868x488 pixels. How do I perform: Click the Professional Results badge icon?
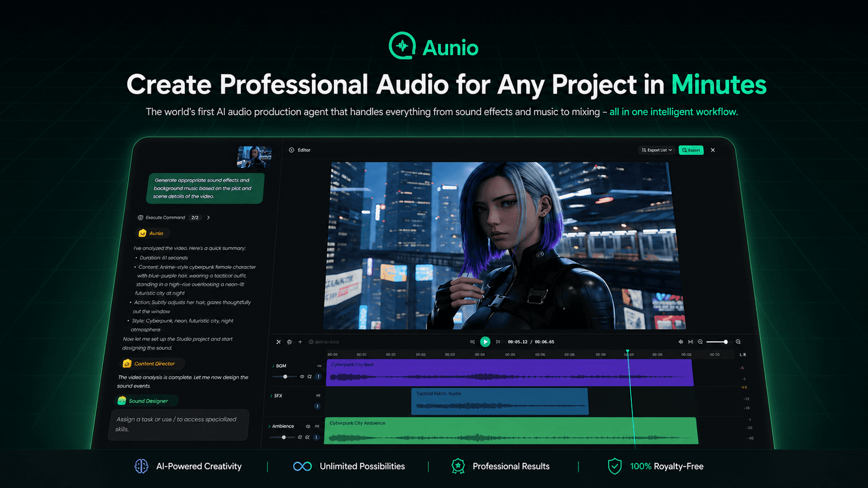tap(458, 466)
